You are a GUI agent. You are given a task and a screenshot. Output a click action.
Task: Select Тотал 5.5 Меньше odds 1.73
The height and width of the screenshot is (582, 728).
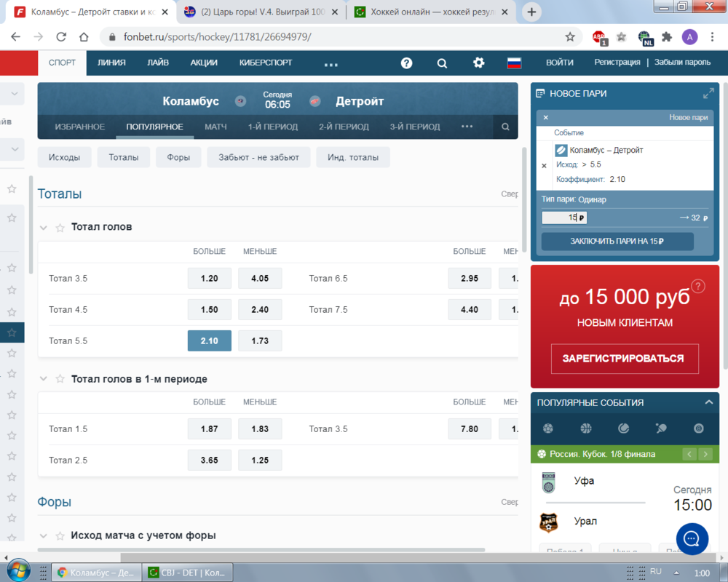point(260,340)
